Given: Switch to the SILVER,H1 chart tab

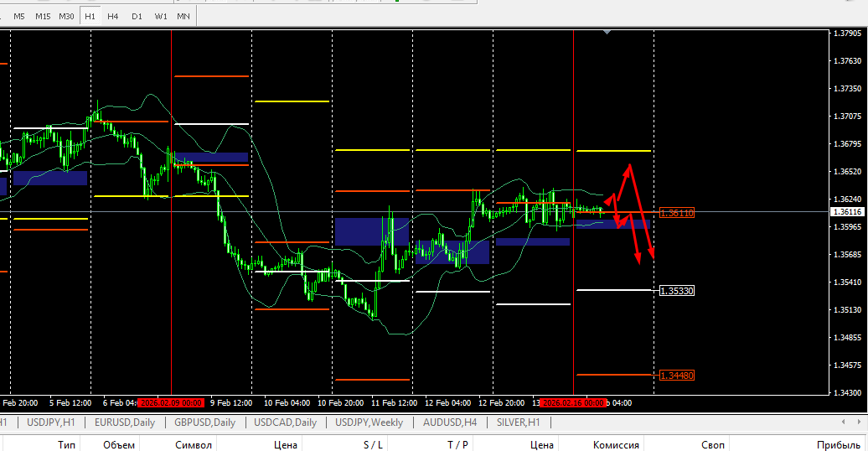Looking at the screenshot, I should pos(518,422).
